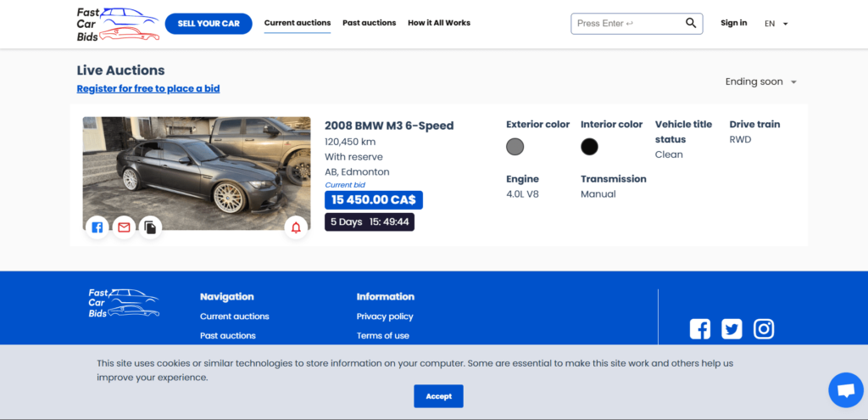Open the footer Instagram page icon
The height and width of the screenshot is (420, 868).
pos(764,329)
